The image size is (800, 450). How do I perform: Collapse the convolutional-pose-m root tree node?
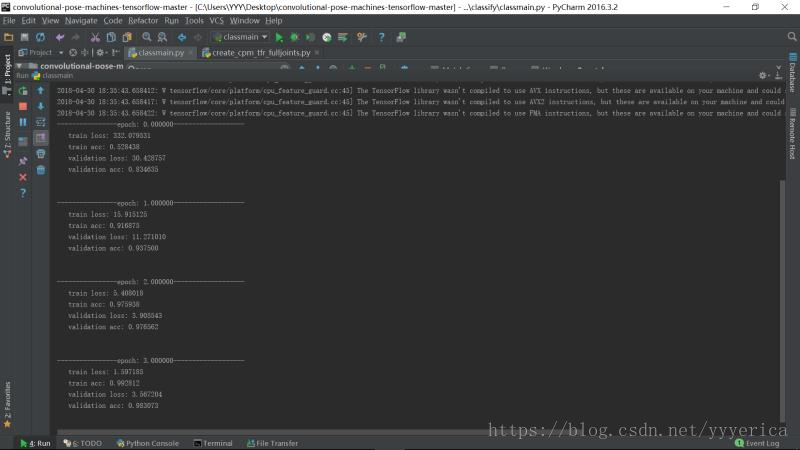[19, 66]
